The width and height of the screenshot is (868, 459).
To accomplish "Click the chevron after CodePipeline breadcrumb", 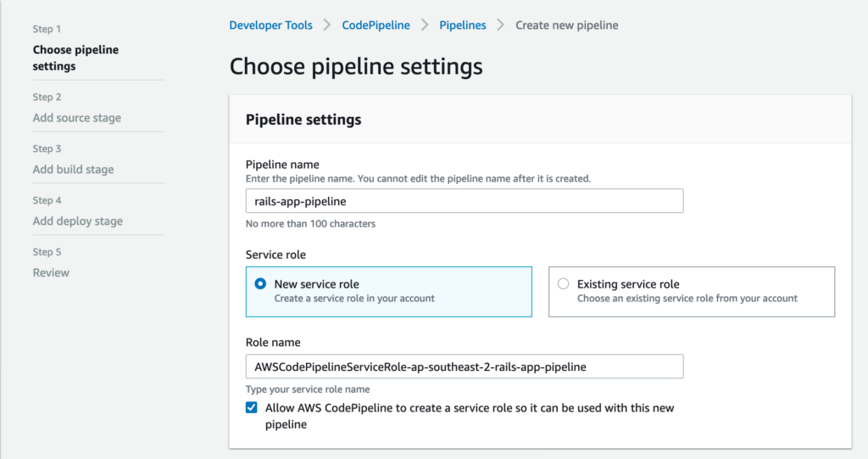I will [x=425, y=25].
